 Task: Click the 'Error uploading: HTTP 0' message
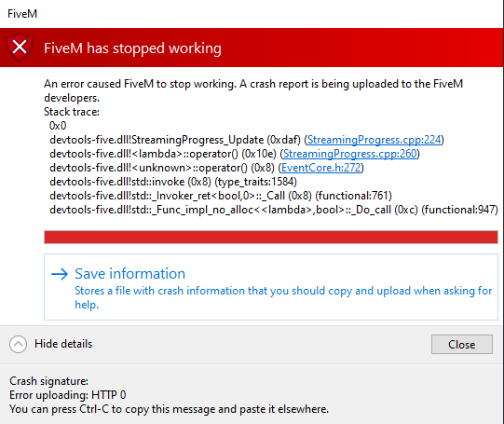tap(68, 395)
